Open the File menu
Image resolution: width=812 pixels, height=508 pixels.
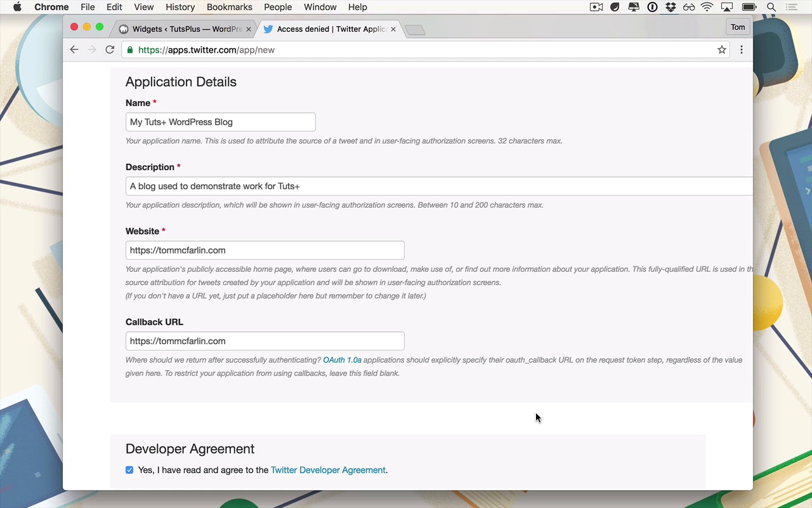[88, 7]
